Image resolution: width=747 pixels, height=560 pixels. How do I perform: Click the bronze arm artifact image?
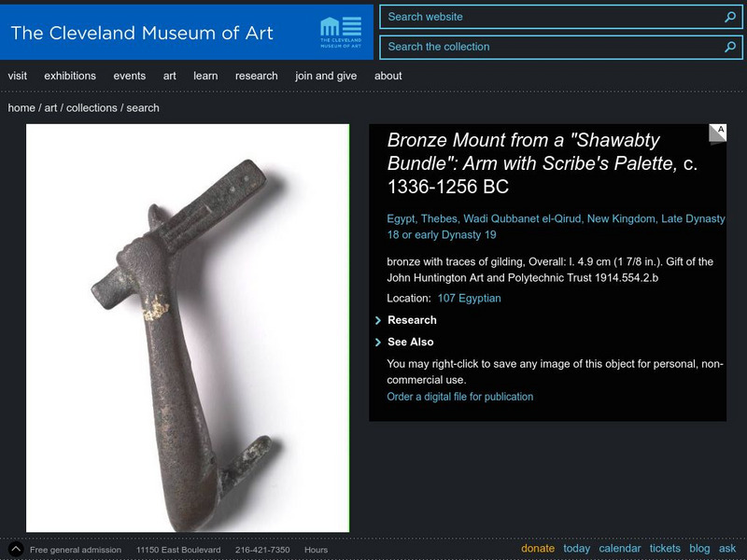tap(188, 328)
